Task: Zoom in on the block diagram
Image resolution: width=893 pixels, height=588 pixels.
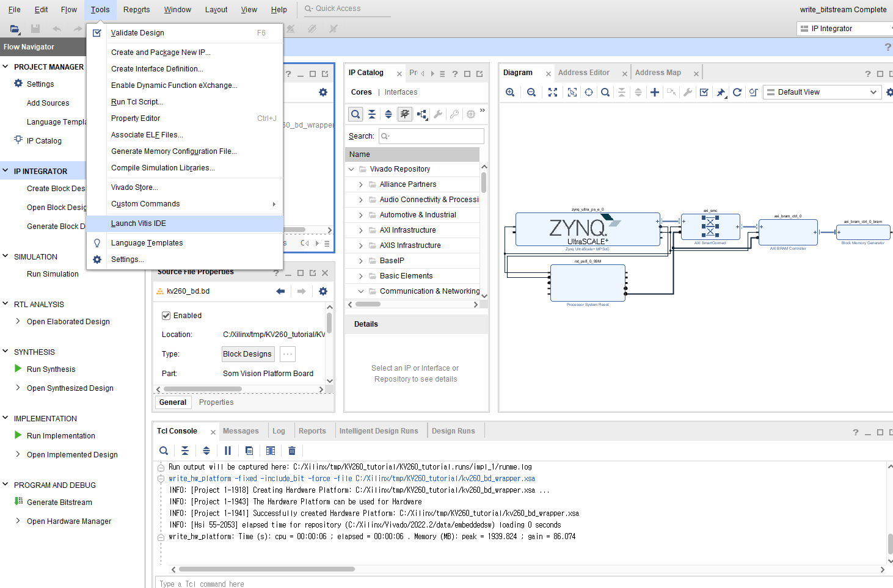Action: click(x=510, y=92)
